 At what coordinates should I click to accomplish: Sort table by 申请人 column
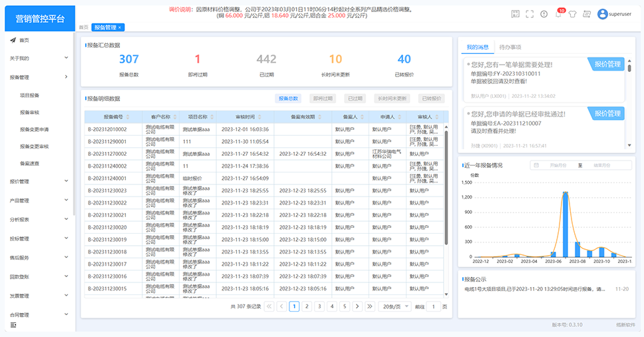coord(399,117)
